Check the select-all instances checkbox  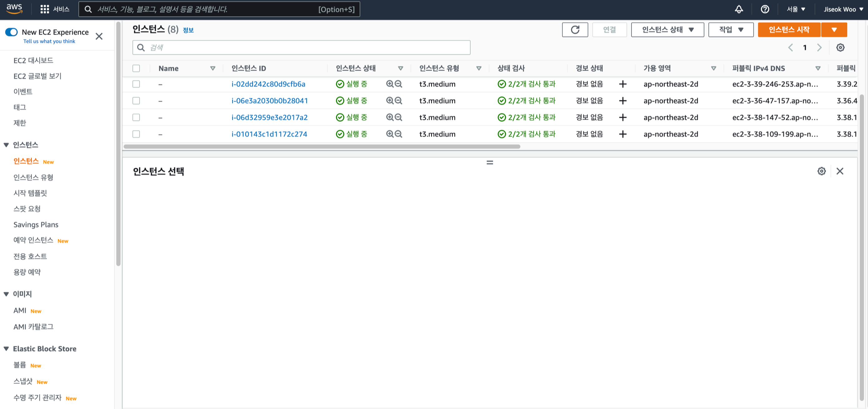[136, 68]
